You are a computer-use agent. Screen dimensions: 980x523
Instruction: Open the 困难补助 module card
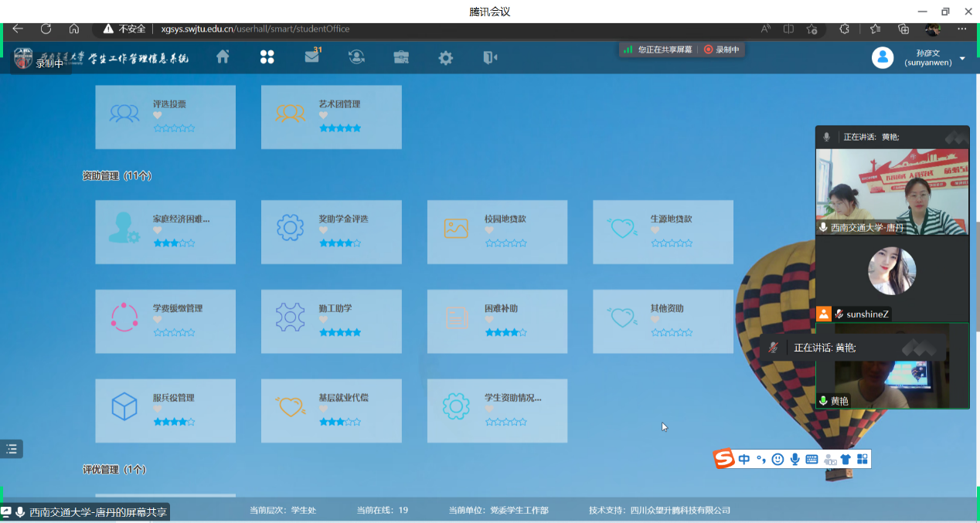497,320
